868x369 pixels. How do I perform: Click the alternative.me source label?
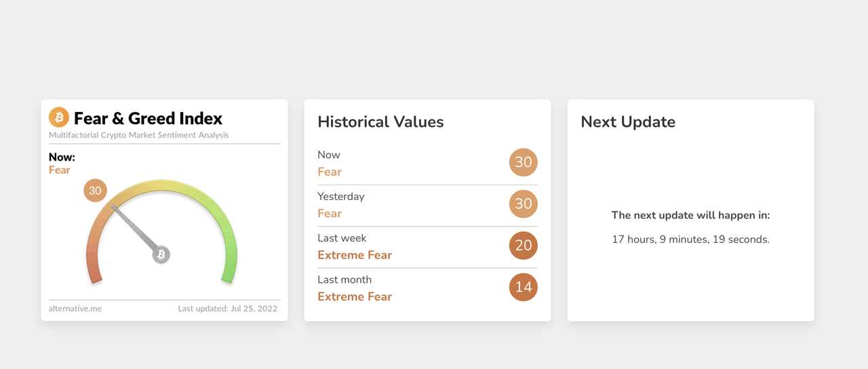(75, 309)
